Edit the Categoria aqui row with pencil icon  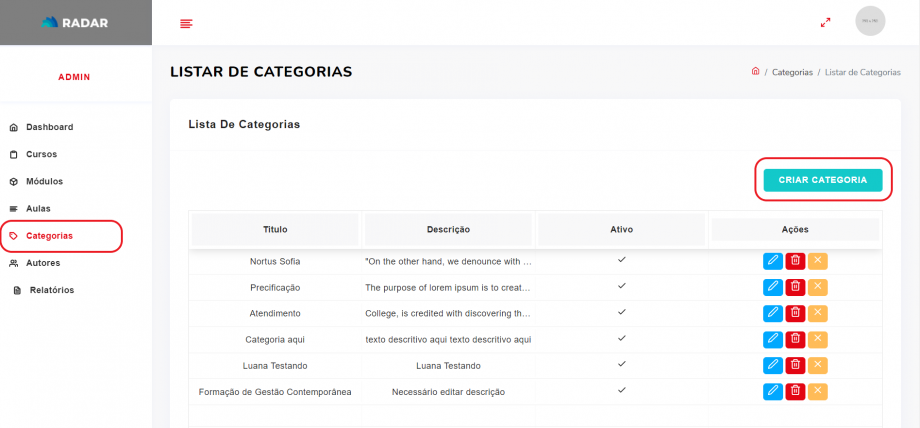click(x=773, y=339)
